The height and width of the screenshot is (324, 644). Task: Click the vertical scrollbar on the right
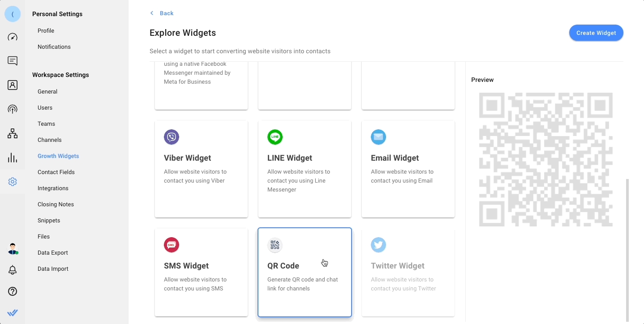(627, 250)
